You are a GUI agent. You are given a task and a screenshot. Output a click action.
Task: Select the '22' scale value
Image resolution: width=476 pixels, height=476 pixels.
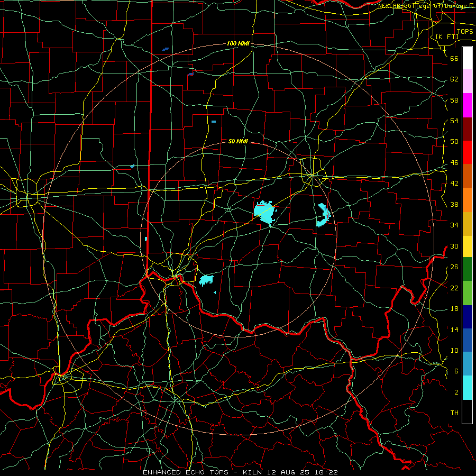454,288
